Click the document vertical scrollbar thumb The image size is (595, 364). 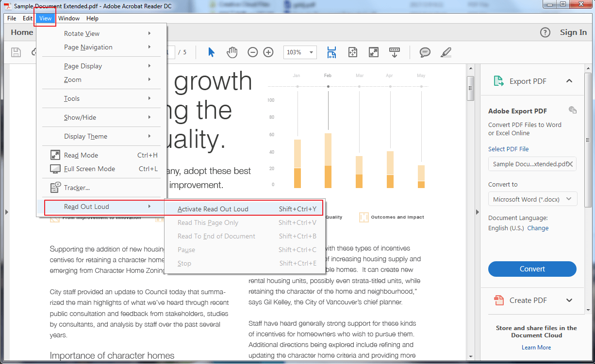point(470,88)
